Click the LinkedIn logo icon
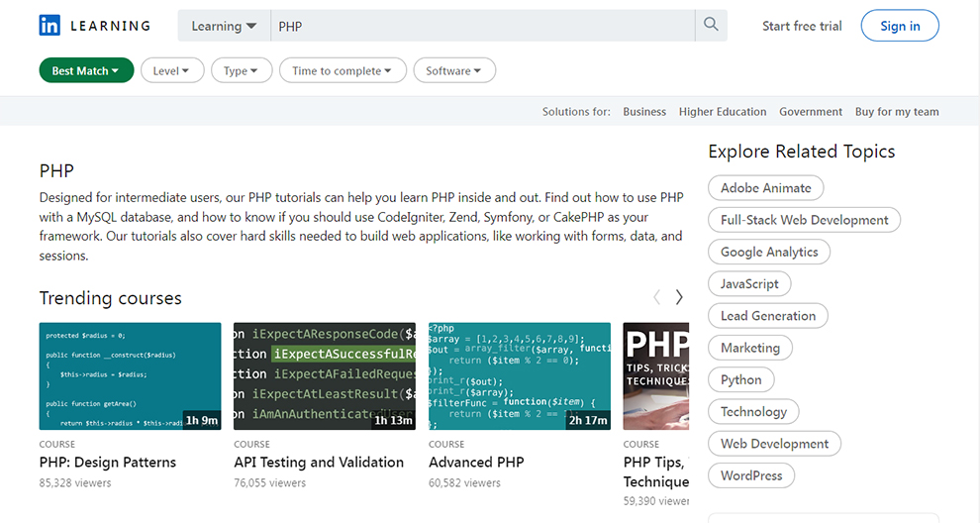 click(x=49, y=26)
